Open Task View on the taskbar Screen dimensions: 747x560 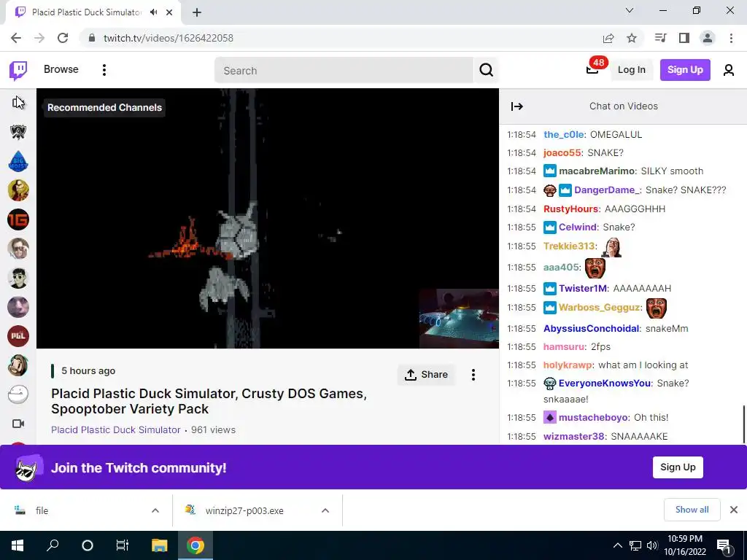coord(123,545)
